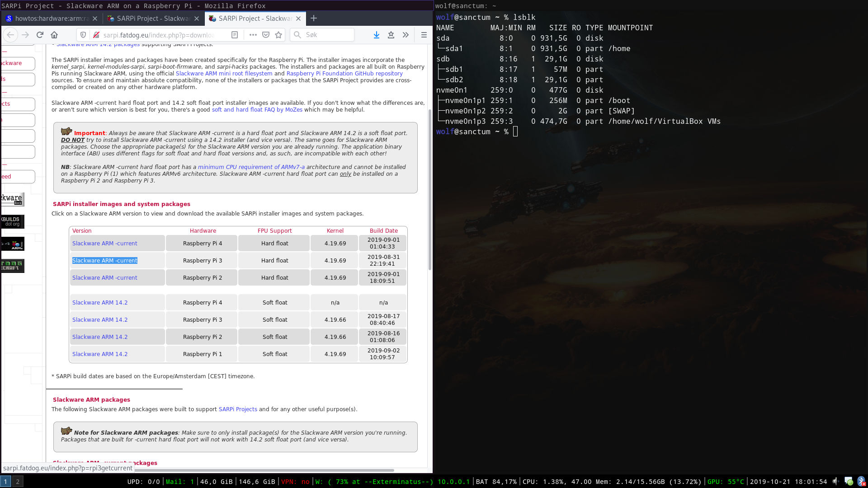
Task: Click the VPN: no status entry
Action: tap(295, 482)
